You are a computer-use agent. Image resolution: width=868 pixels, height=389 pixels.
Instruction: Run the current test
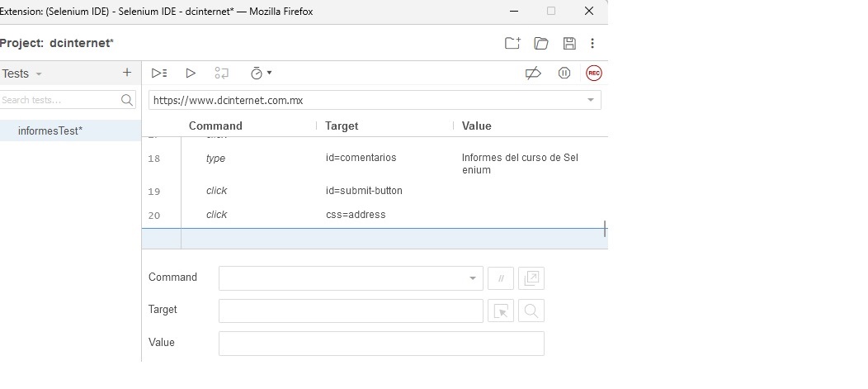(x=191, y=73)
